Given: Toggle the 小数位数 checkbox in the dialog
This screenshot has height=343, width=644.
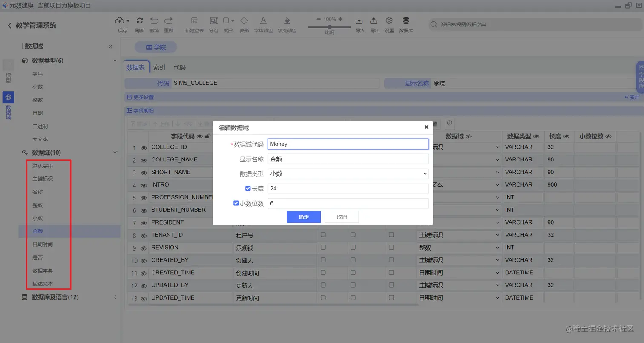Looking at the screenshot, I should tap(236, 203).
